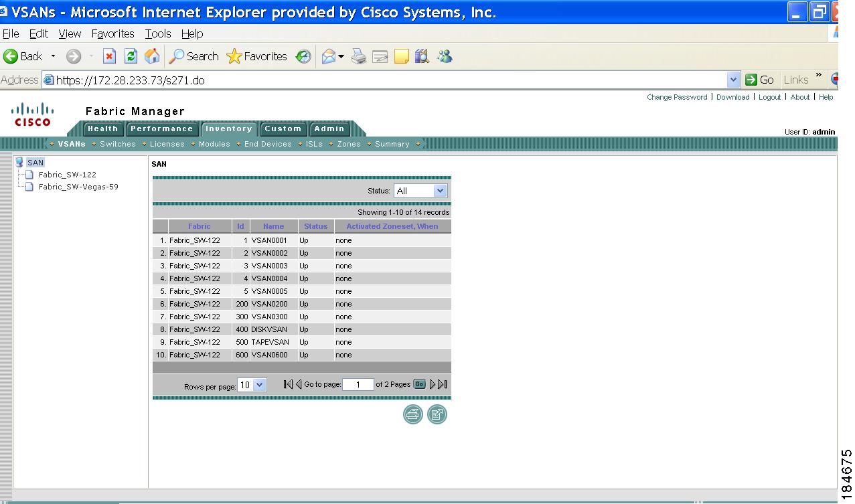Refresh the page with green arrows icon

point(131,56)
